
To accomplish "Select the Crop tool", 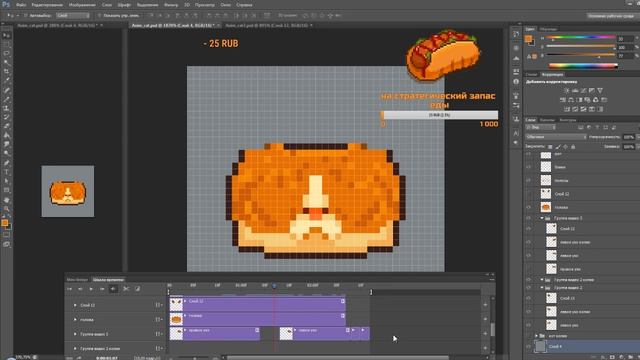I will 7,71.
